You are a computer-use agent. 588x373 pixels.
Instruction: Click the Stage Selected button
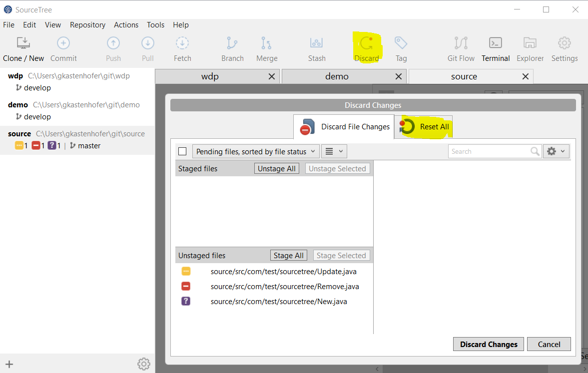click(341, 255)
